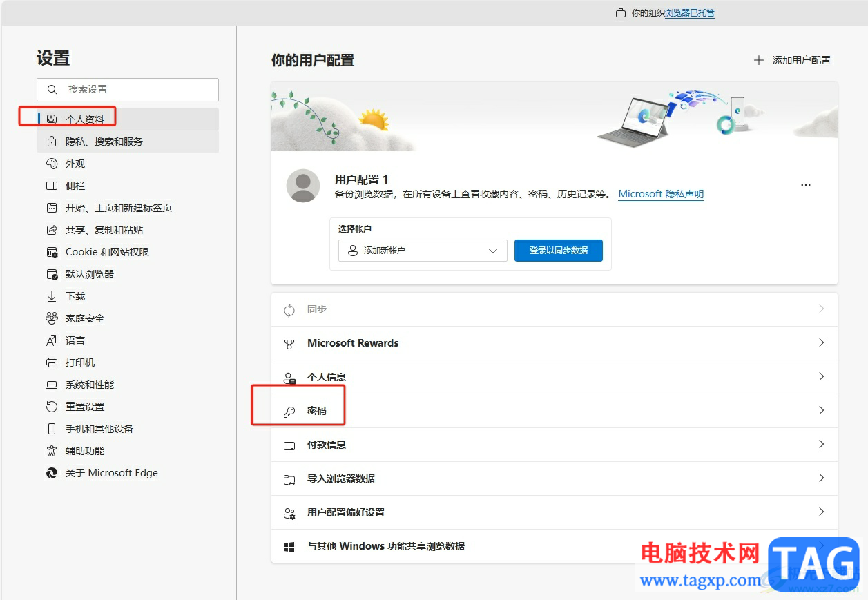868x600 pixels.
Task: Go to 外观 settings section
Action: pyautogui.click(x=128, y=164)
